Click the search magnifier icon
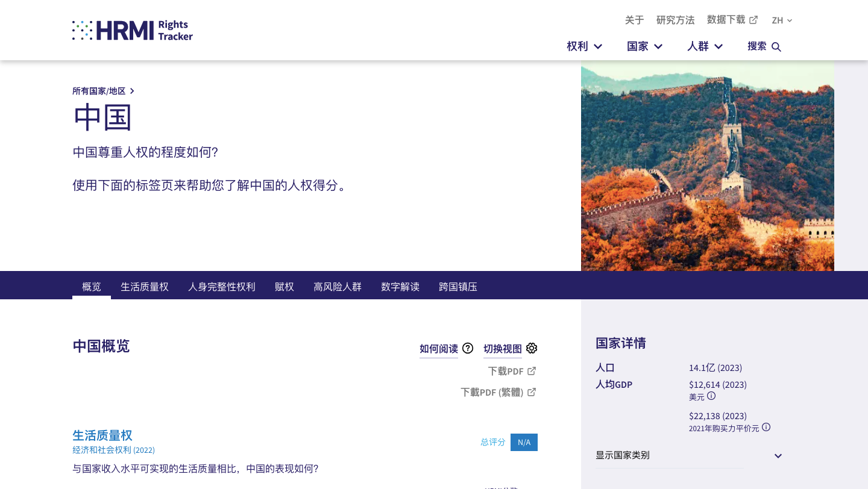868x489 pixels. [x=776, y=47]
